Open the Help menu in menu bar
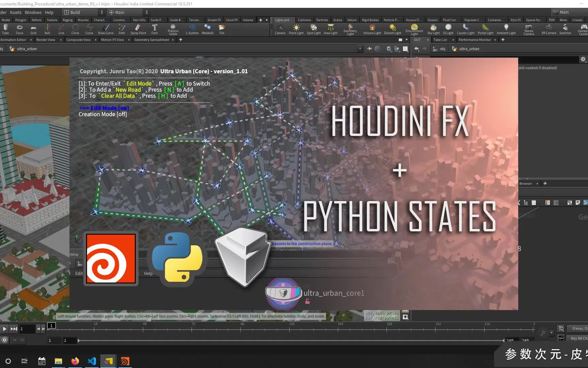The height and width of the screenshot is (368, 588). tap(49, 12)
